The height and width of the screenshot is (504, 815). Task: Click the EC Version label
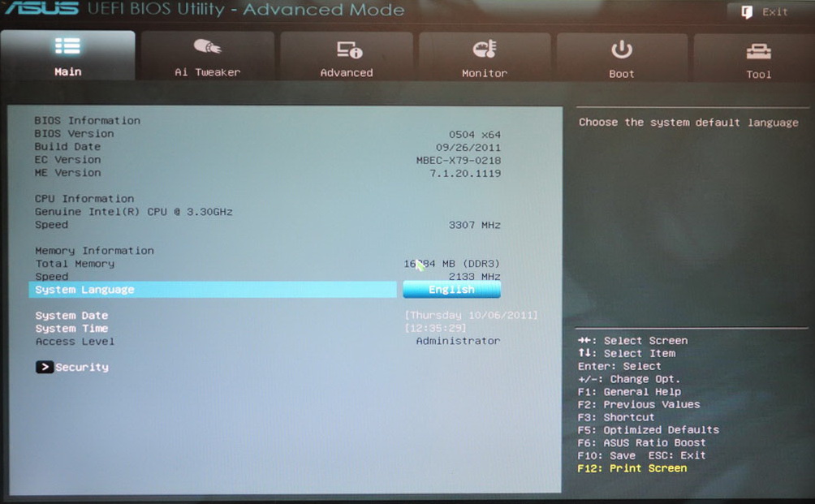(x=67, y=160)
